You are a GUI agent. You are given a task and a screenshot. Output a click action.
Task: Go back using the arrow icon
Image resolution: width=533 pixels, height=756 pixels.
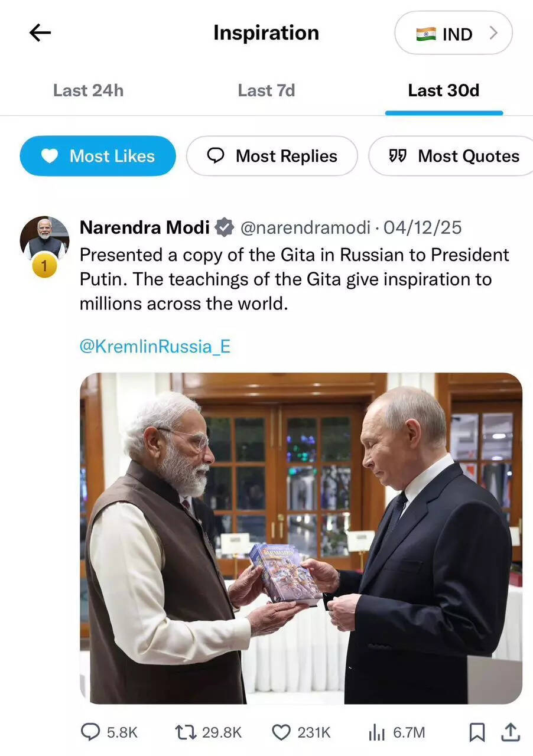(40, 32)
